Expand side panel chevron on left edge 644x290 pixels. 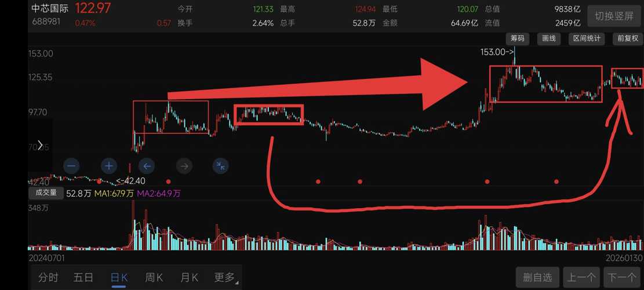(x=40, y=145)
